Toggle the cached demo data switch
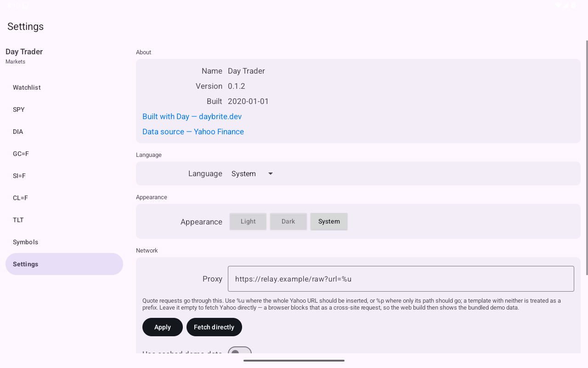This screenshot has width=588, height=368. tap(240, 351)
